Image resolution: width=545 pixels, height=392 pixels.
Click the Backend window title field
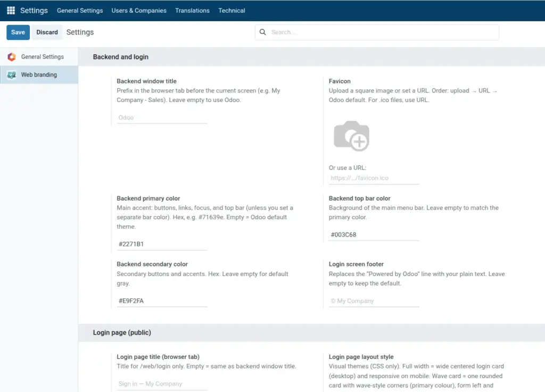162,118
